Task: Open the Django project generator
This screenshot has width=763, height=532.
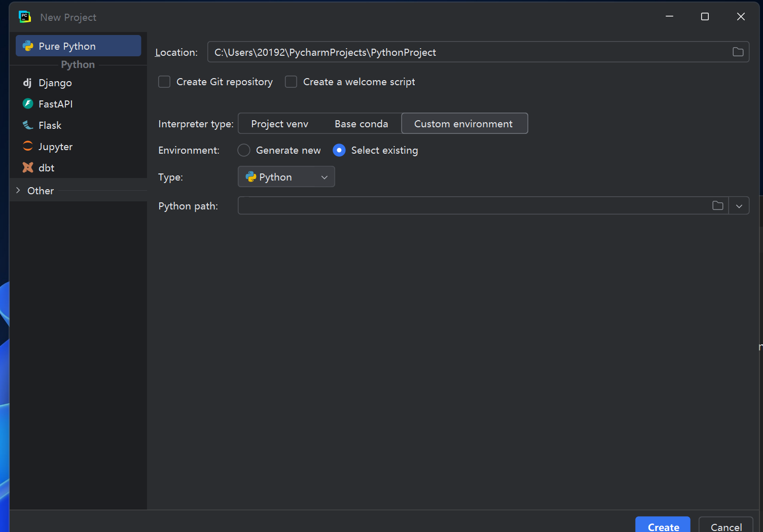Action: click(27, 83)
